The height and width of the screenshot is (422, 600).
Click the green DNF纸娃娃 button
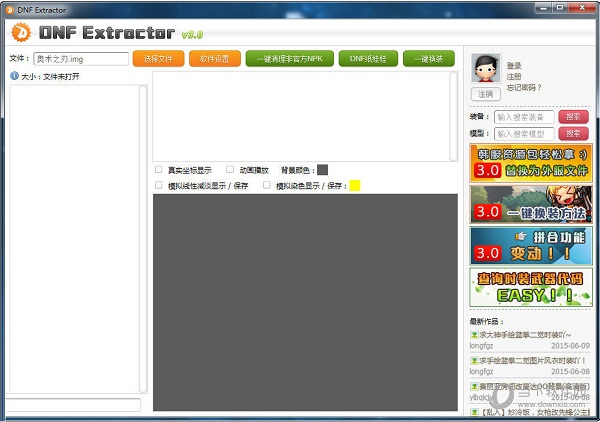pyautogui.click(x=366, y=59)
